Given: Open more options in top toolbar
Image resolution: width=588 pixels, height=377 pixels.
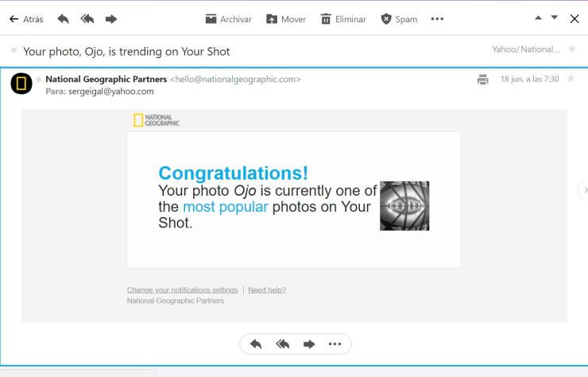Looking at the screenshot, I should 437,19.
